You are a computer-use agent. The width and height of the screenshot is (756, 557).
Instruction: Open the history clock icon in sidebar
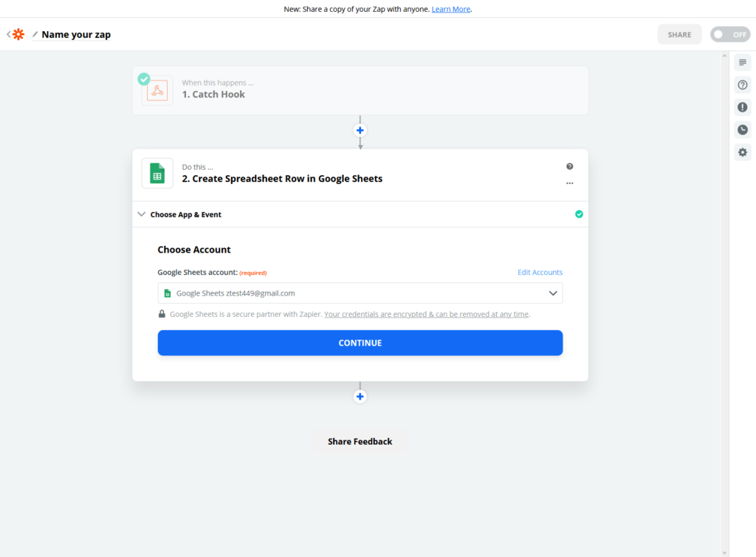coord(743,130)
